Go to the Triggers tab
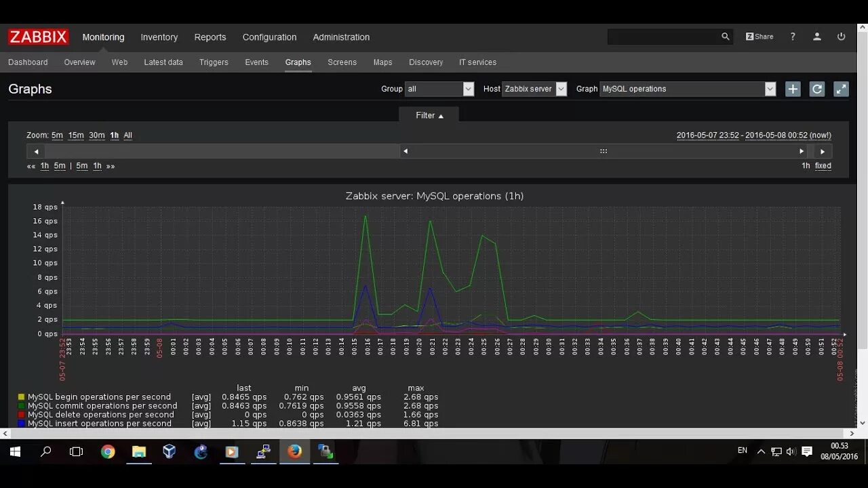This screenshot has width=868, height=488. click(x=214, y=62)
